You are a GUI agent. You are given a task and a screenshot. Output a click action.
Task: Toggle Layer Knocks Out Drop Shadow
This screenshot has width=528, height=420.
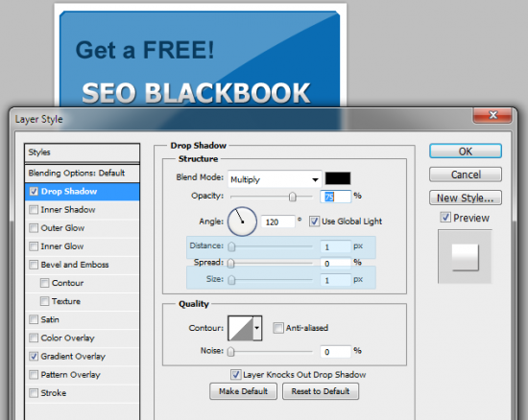click(236, 375)
